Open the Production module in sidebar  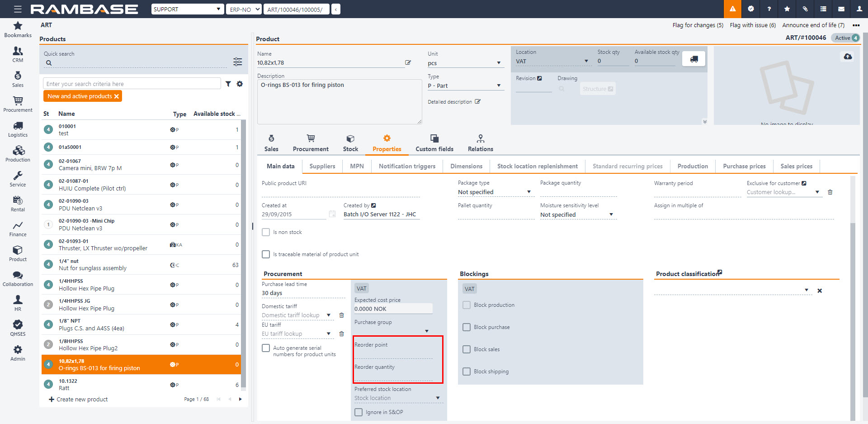pos(18,154)
